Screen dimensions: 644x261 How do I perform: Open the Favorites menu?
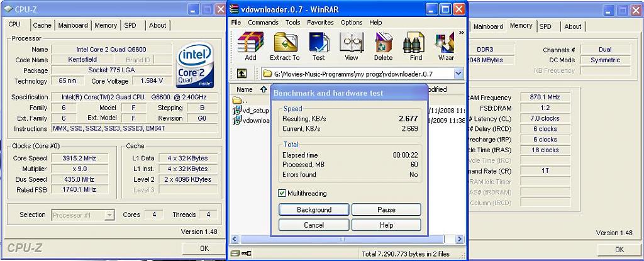point(321,22)
